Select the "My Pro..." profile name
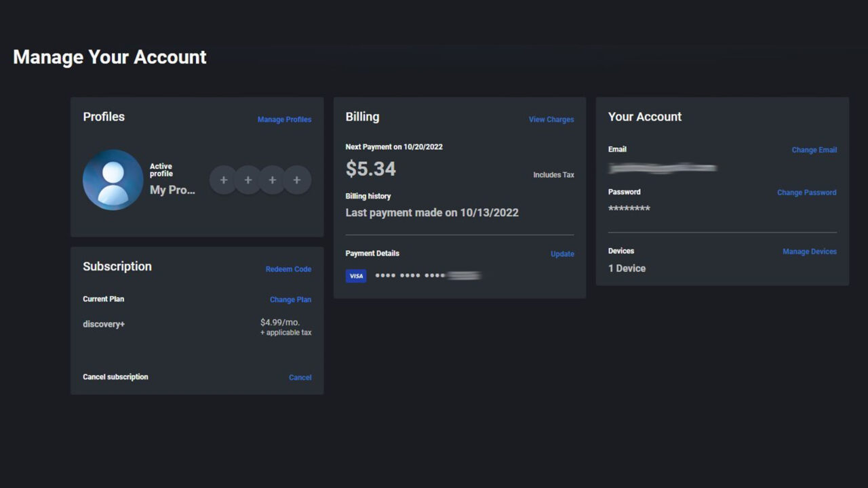 [172, 190]
